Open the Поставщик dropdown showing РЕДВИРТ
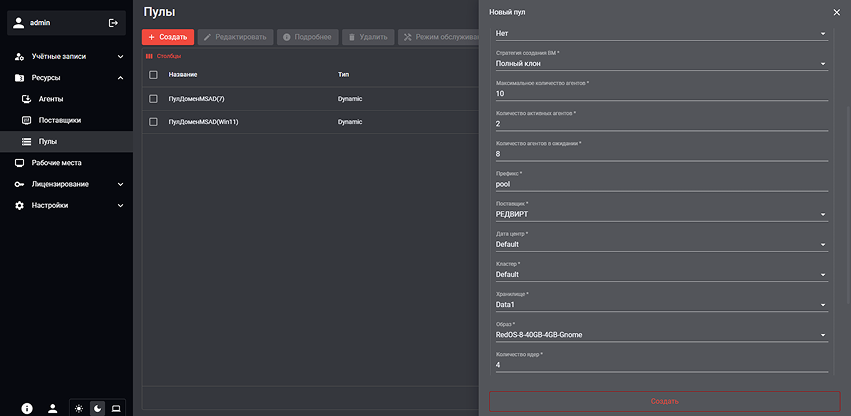The width and height of the screenshot is (851, 416). coord(660,214)
